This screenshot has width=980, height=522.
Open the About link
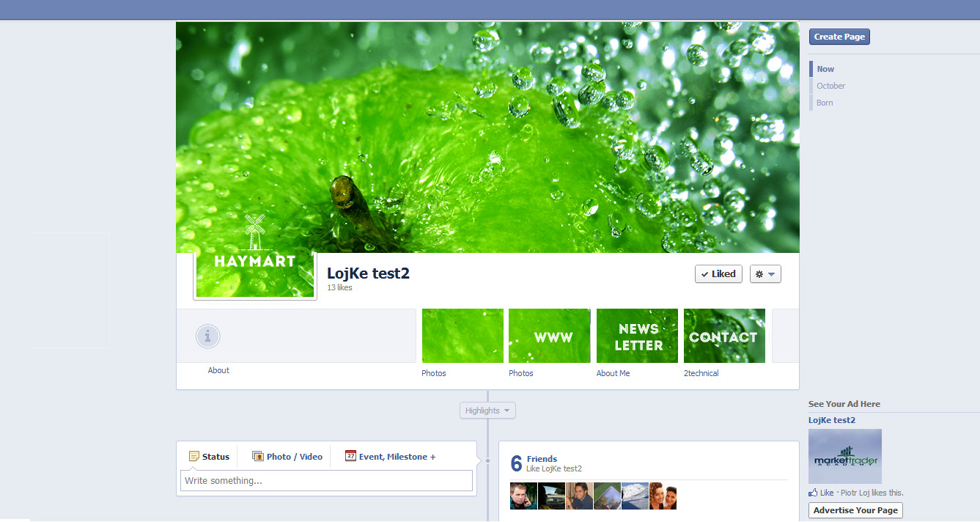218,370
